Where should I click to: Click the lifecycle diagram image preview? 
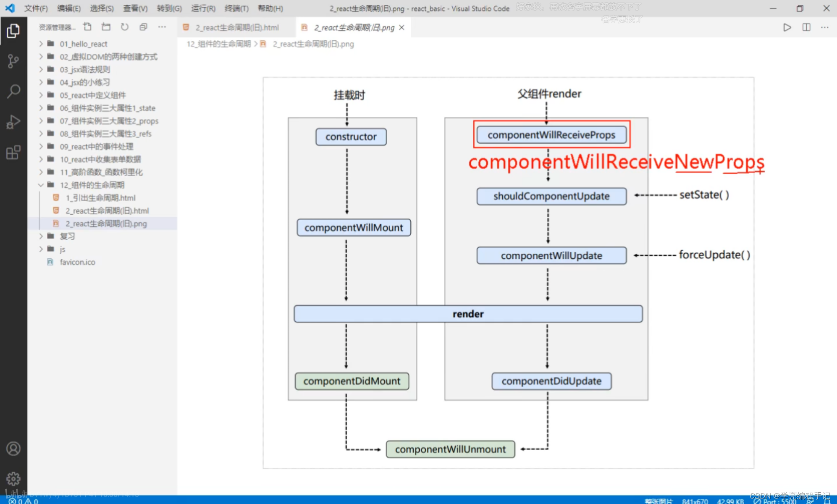[508, 273]
